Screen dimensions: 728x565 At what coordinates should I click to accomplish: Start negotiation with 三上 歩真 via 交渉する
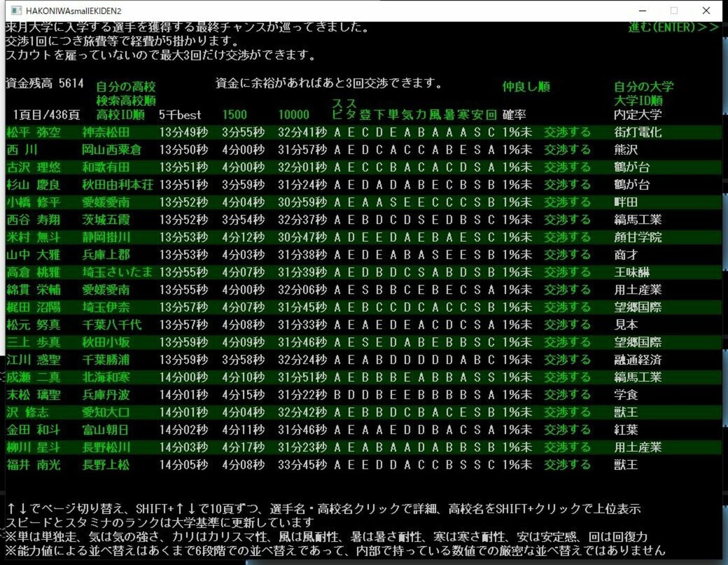(567, 342)
